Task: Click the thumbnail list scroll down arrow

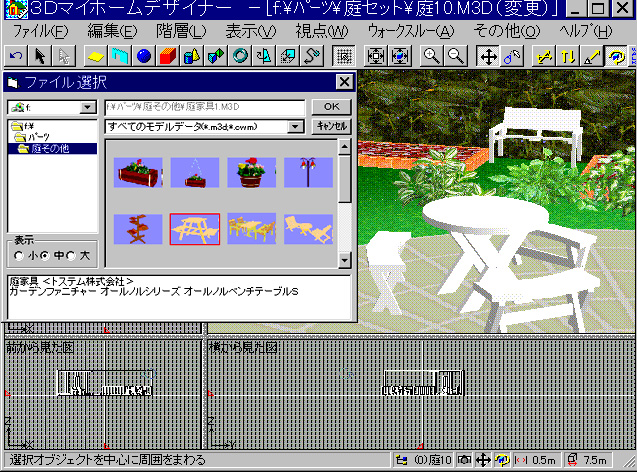Action: click(x=344, y=260)
